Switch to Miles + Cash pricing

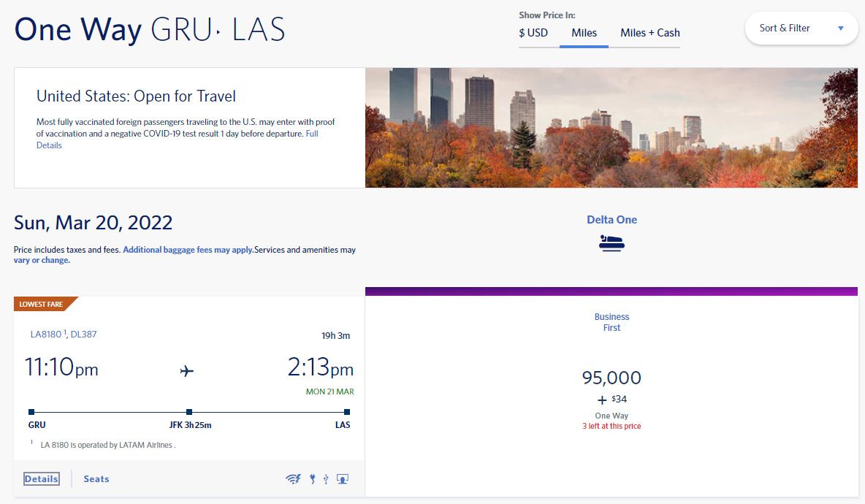click(650, 33)
